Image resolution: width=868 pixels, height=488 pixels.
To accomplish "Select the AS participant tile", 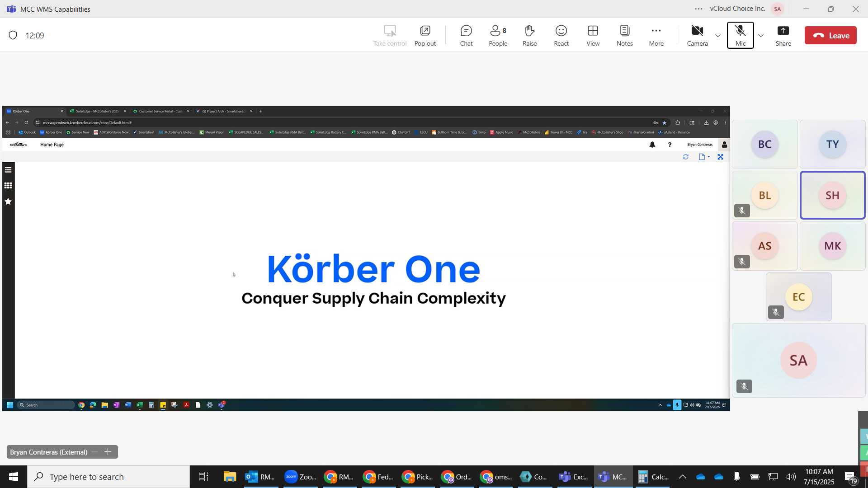I will 764,246.
